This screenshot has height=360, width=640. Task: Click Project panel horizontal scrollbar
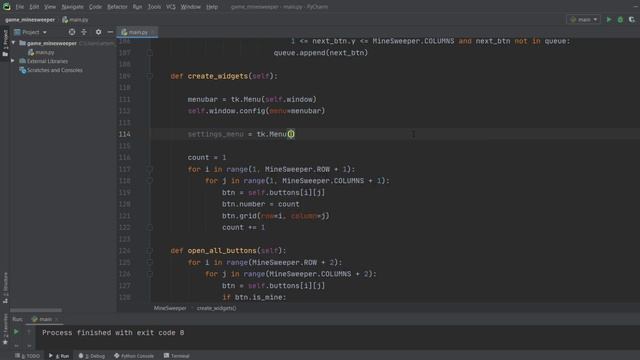36,310
